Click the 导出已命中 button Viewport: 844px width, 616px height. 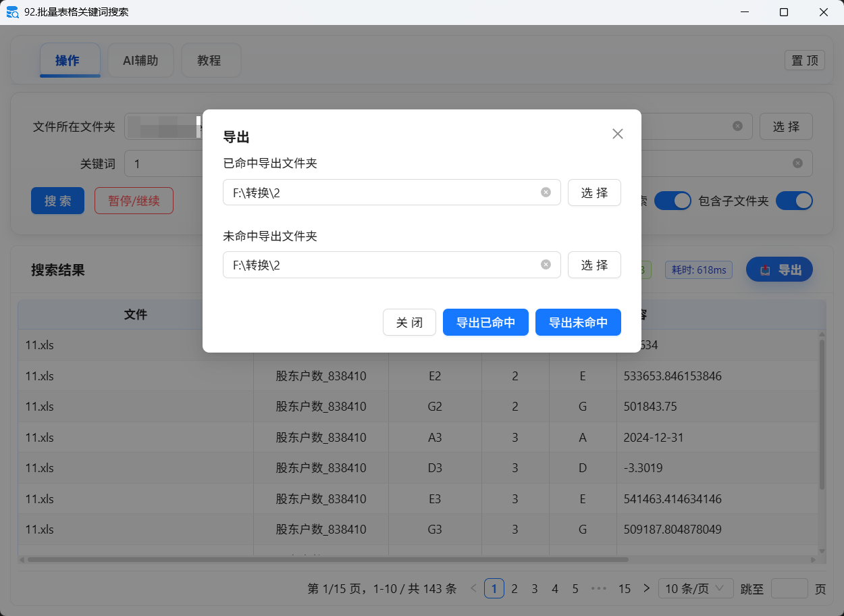[x=485, y=322]
